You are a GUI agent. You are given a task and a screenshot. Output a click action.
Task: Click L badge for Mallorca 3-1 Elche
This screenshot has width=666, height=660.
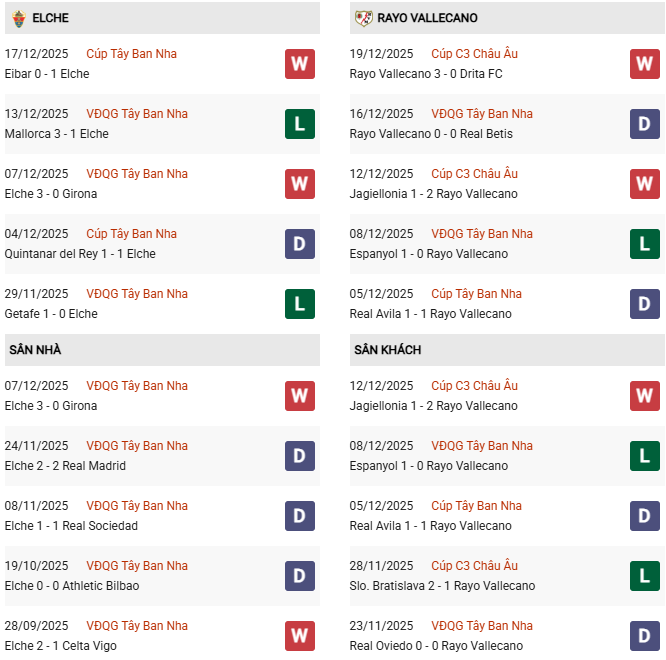tap(299, 124)
